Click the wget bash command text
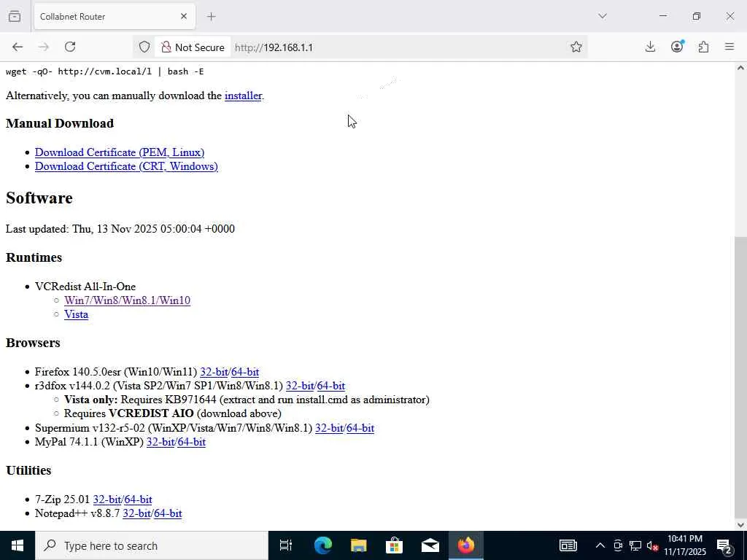This screenshot has height=560, width=747. 105,71
